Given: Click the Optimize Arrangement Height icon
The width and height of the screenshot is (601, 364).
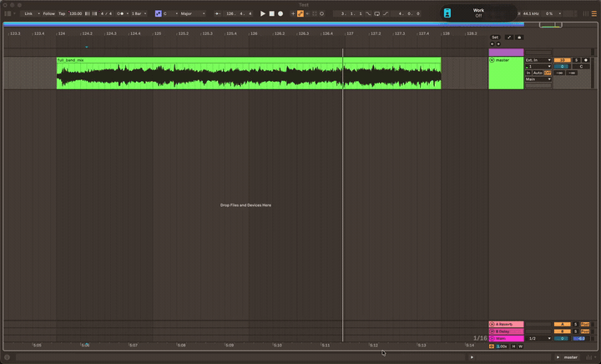Looking at the screenshot, I should [x=509, y=38].
